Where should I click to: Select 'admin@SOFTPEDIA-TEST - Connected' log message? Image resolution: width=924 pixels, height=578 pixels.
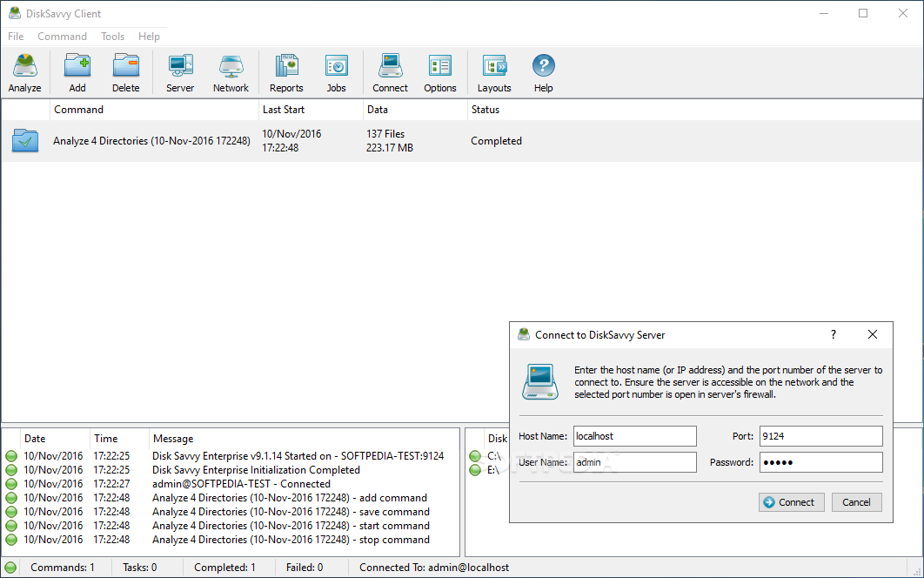[x=241, y=484]
